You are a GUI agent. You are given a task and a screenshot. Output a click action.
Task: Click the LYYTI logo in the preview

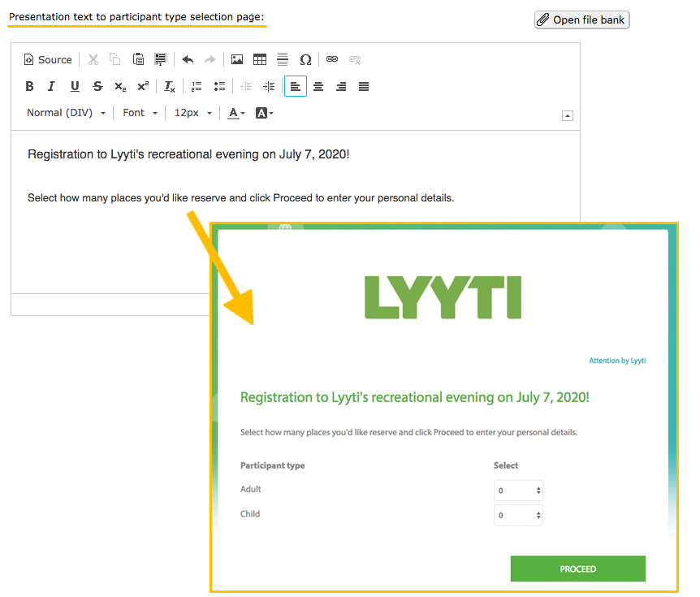pyautogui.click(x=443, y=297)
